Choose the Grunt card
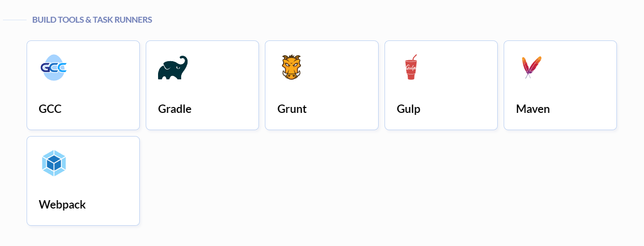This screenshot has width=644, height=246. (x=322, y=85)
